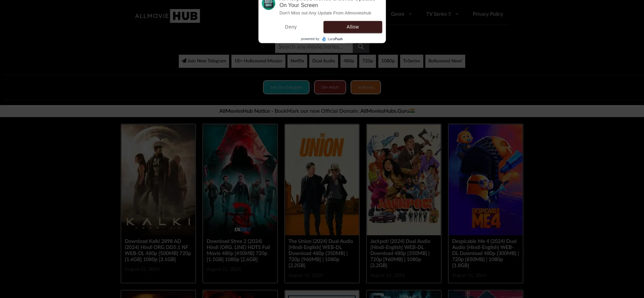Open the Download Stree 2 (2024) title link
Screen dimensions: 644x298
[x=239, y=250]
